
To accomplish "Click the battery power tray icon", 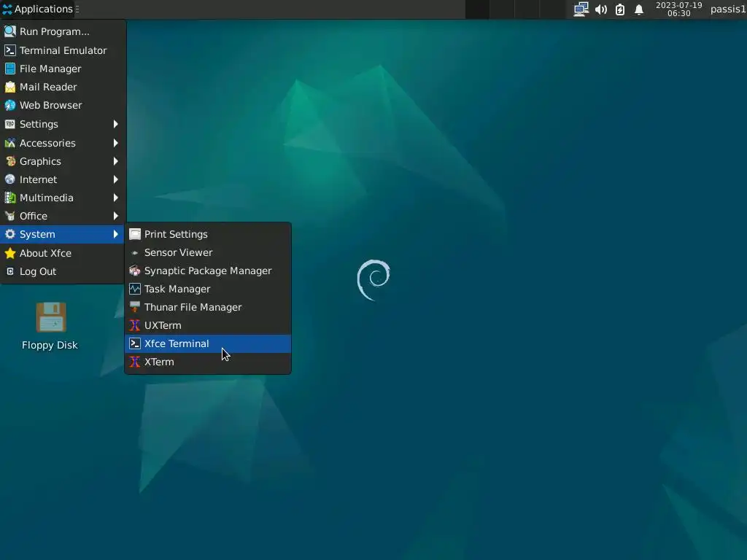I will 620,9.
